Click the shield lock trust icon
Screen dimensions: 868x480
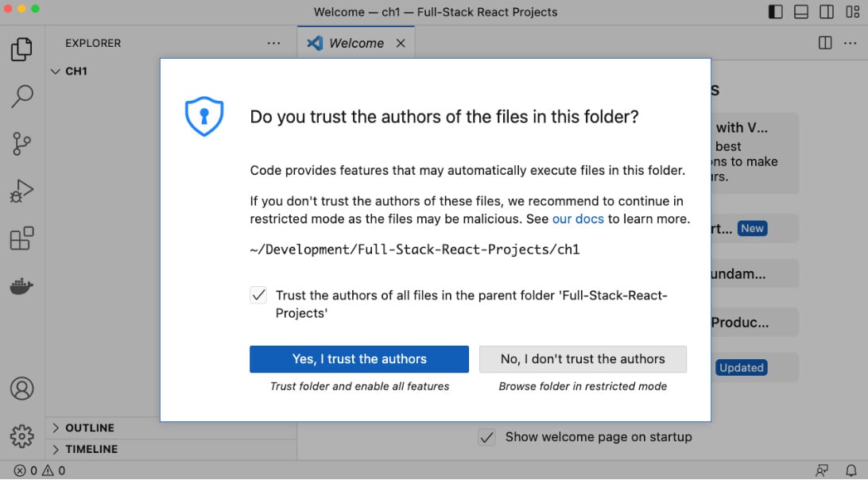(204, 116)
